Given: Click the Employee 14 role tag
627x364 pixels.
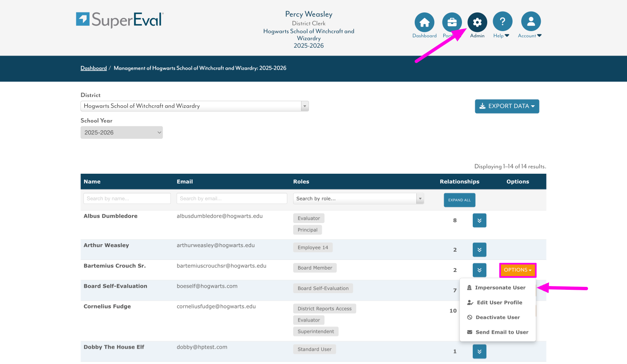Looking at the screenshot, I should point(313,248).
